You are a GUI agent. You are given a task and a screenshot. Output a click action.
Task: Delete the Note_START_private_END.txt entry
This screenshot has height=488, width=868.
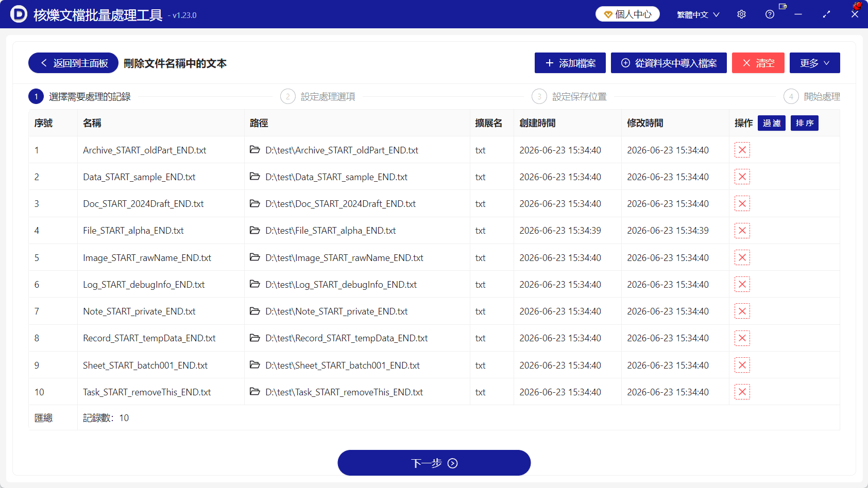(742, 311)
